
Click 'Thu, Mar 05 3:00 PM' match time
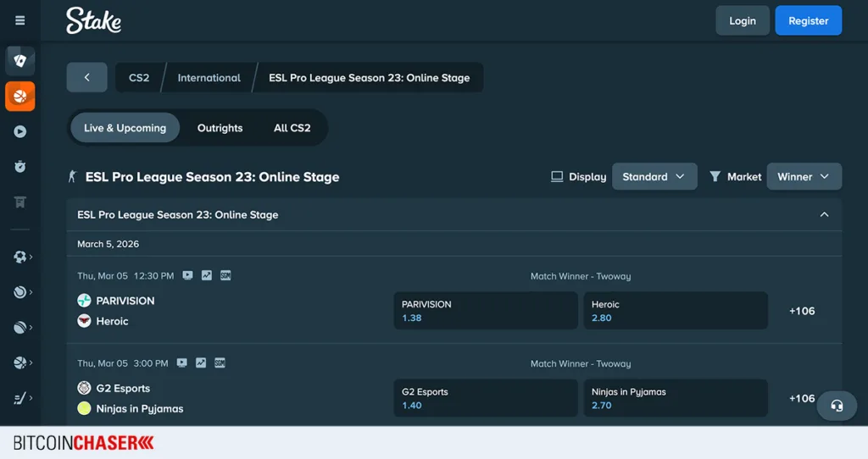pyautogui.click(x=123, y=363)
